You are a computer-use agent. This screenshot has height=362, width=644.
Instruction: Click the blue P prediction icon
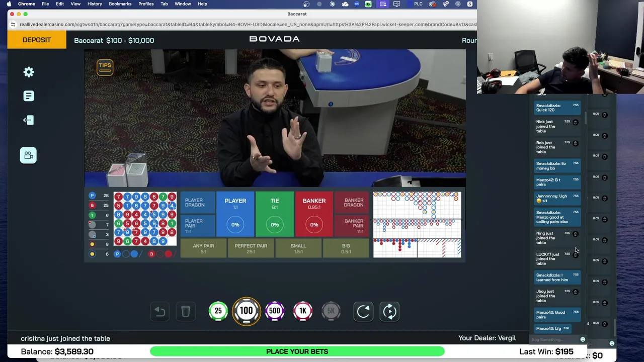[x=117, y=254]
